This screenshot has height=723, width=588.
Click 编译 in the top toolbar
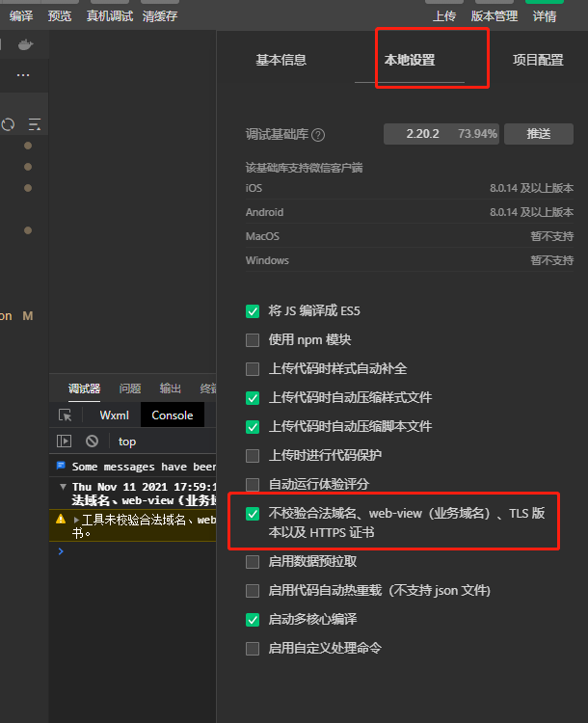click(x=21, y=16)
